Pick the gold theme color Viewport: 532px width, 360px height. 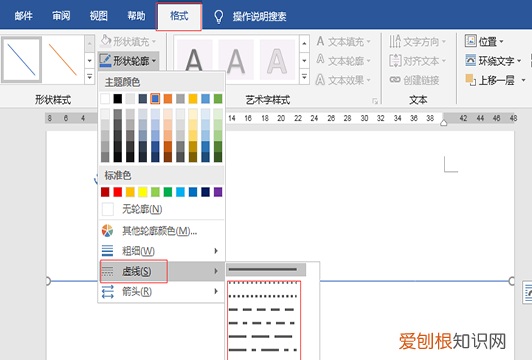(193, 99)
